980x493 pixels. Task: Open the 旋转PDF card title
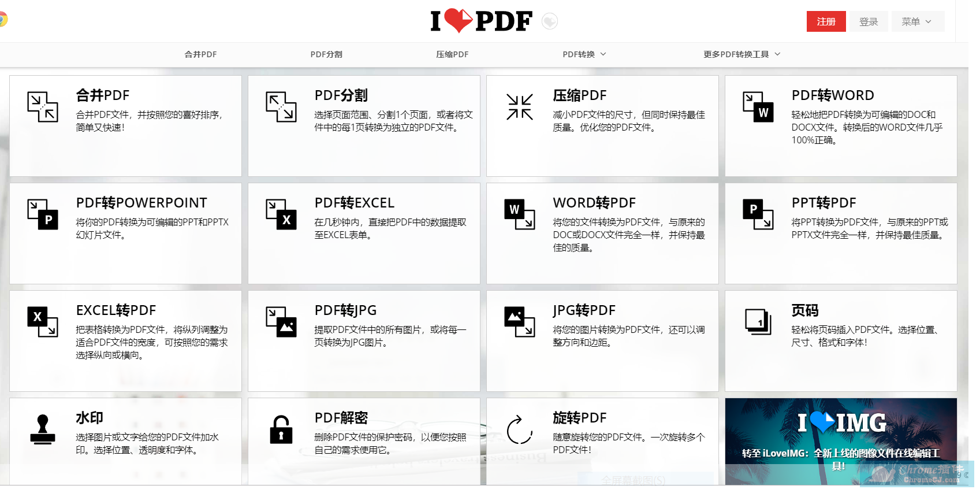click(580, 418)
